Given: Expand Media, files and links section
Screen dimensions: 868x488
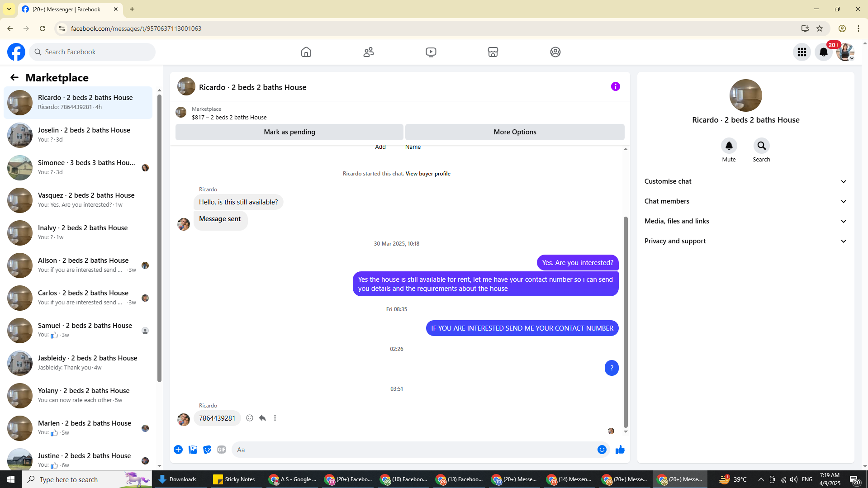Looking at the screenshot, I should [x=745, y=221].
